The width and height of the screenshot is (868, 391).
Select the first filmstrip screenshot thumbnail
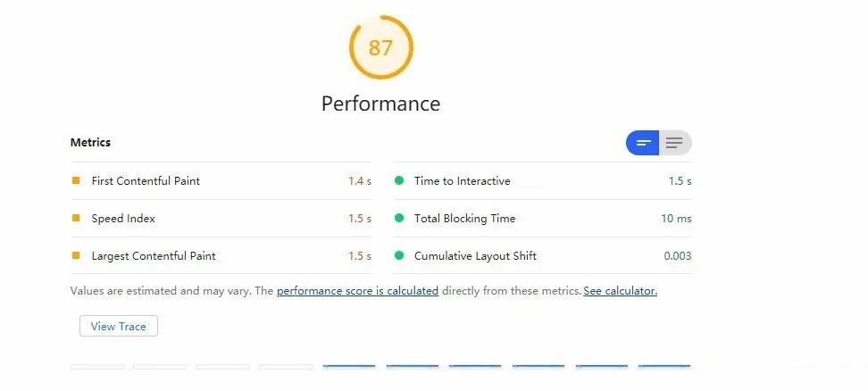96,366
